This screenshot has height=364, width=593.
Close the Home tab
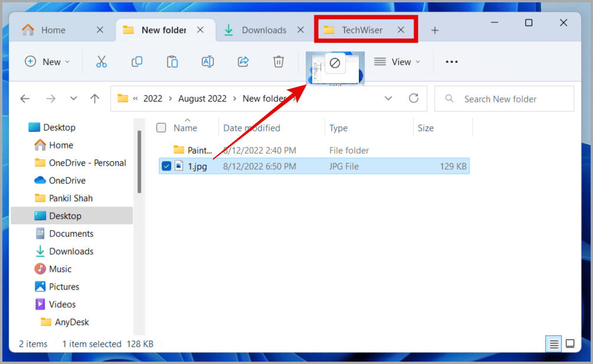pyautogui.click(x=100, y=30)
